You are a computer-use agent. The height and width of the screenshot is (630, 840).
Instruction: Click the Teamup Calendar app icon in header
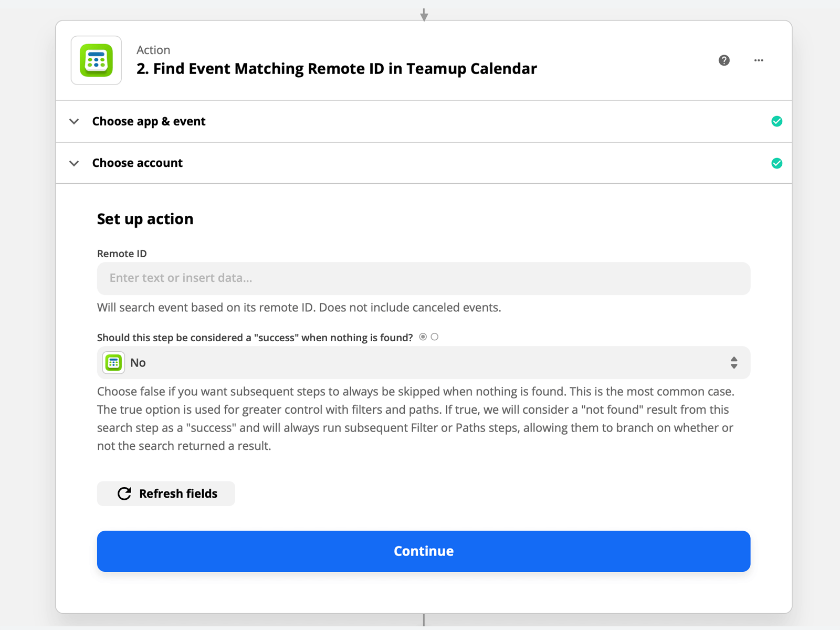[x=96, y=60]
